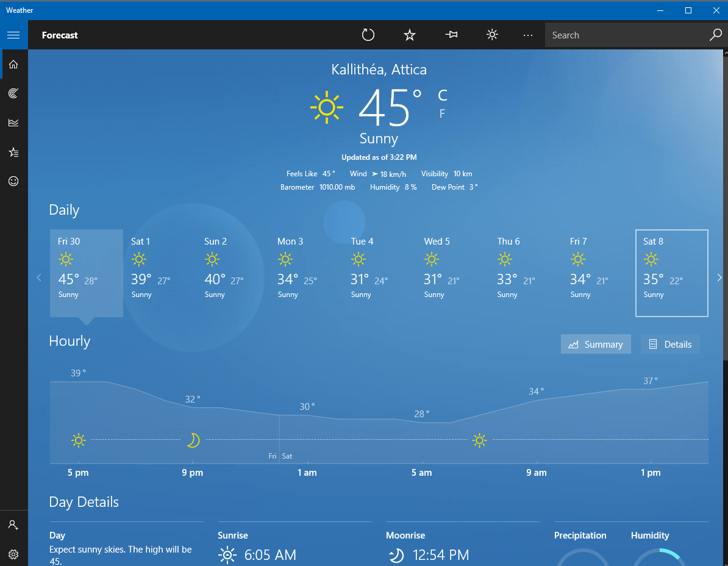Click the Day Details heading

coord(84,502)
